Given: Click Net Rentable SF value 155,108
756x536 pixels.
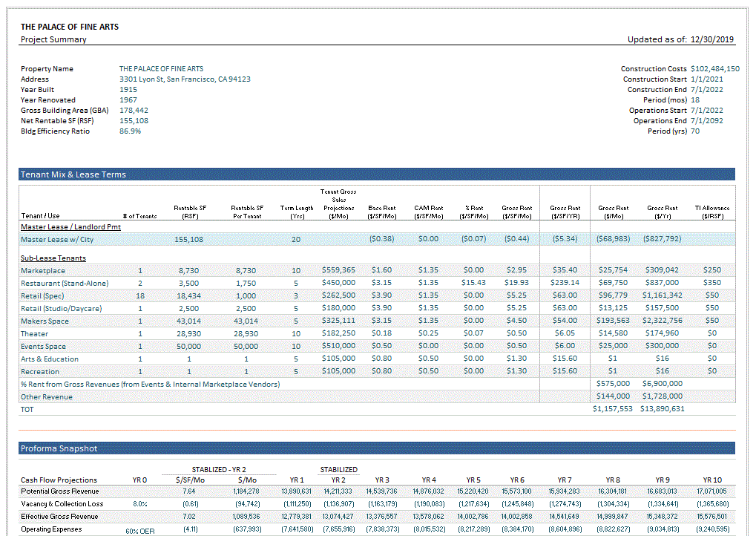Looking at the screenshot, I should pyautogui.click(x=134, y=120).
